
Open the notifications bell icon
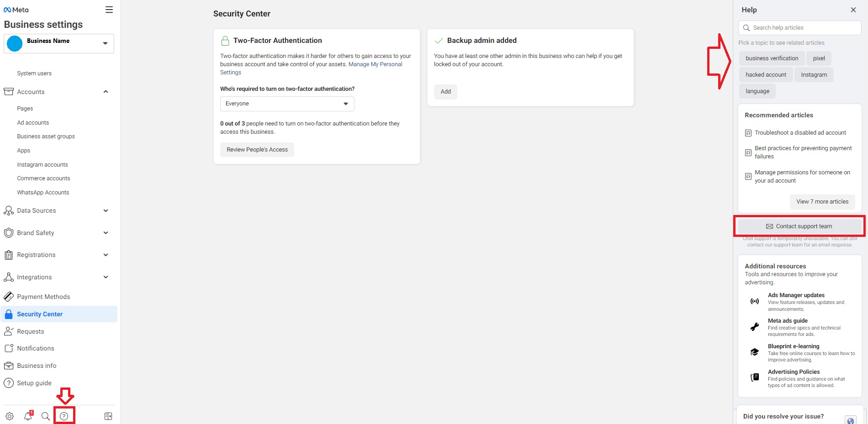coord(28,416)
